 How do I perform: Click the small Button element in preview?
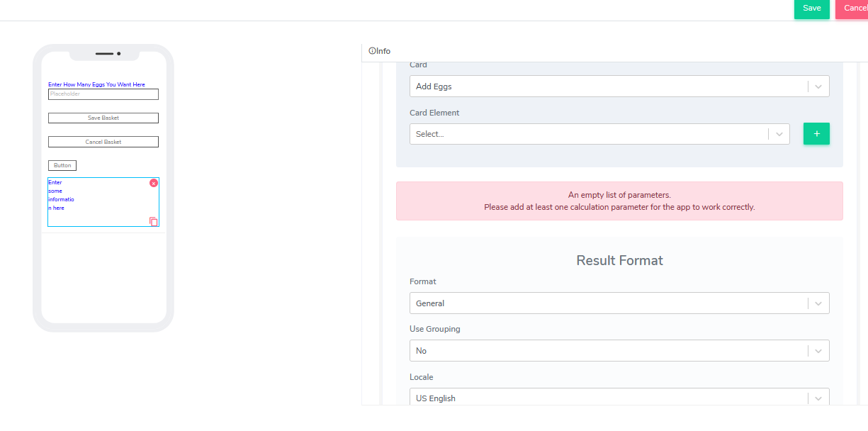coord(62,165)
